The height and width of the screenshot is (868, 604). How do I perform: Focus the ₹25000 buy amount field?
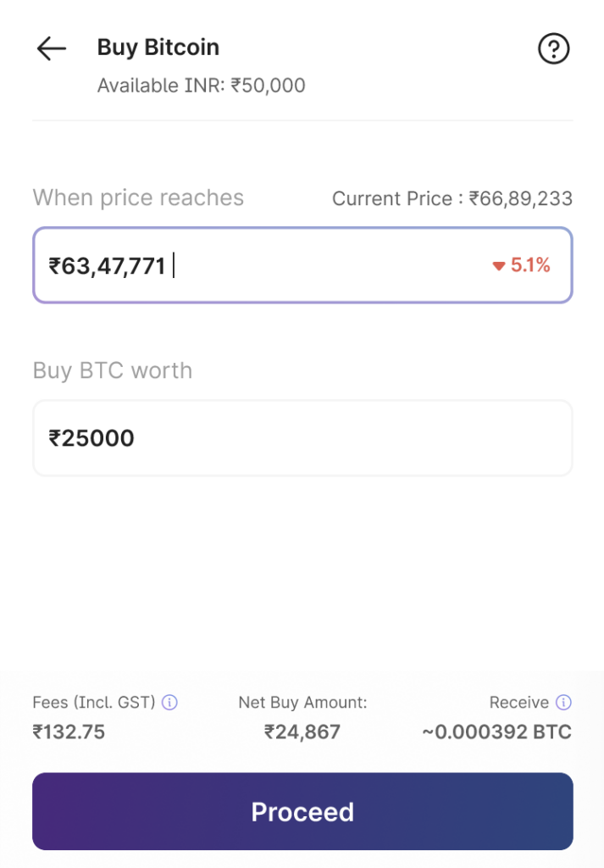tap(302, 438)
